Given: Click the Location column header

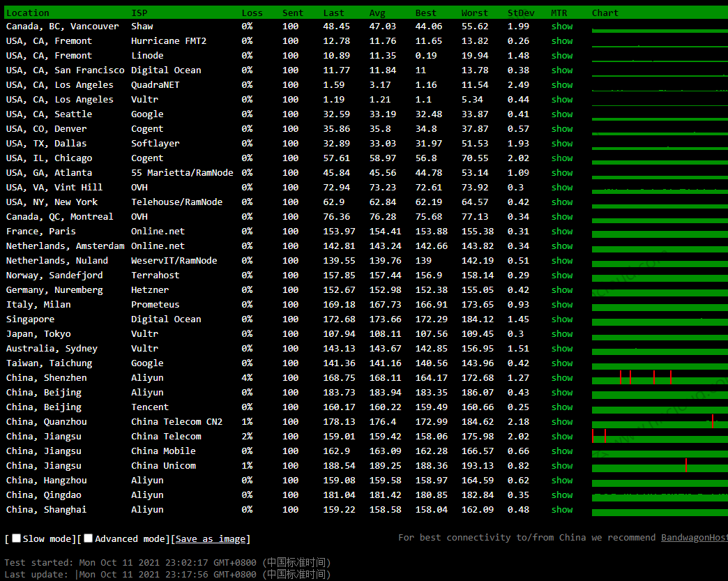Looking at the screenshot, I should [x=27, y=13].
